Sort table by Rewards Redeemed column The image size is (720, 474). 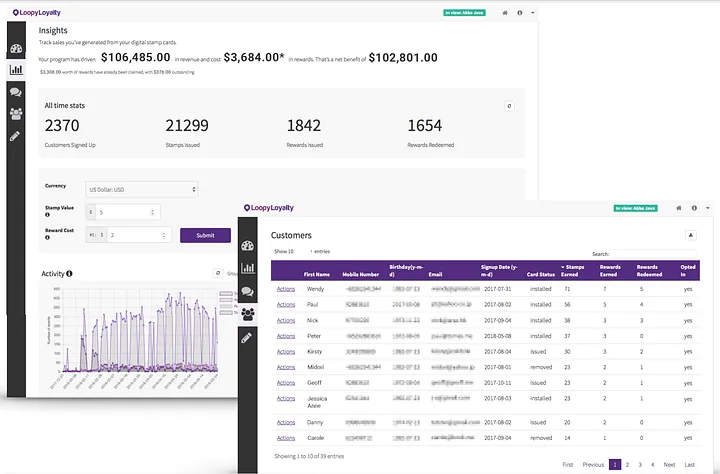click(649, 271)
